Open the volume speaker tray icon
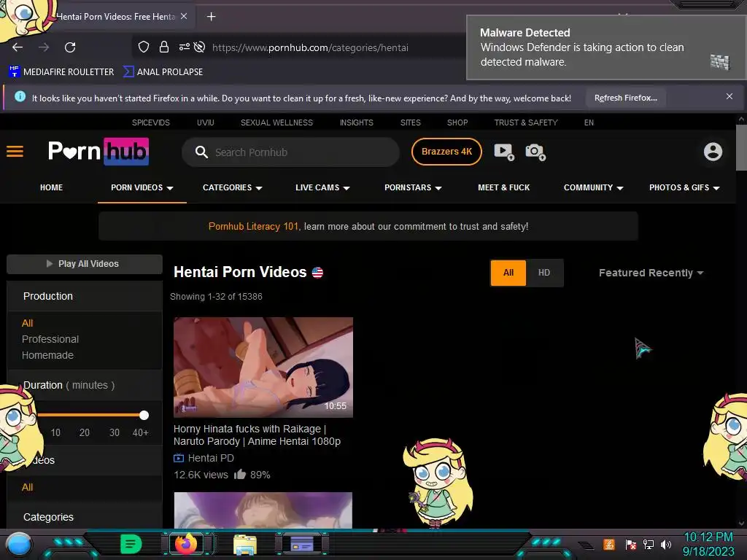Image resolution: width=747 pixels, height=560 pixels. (666, 544)
